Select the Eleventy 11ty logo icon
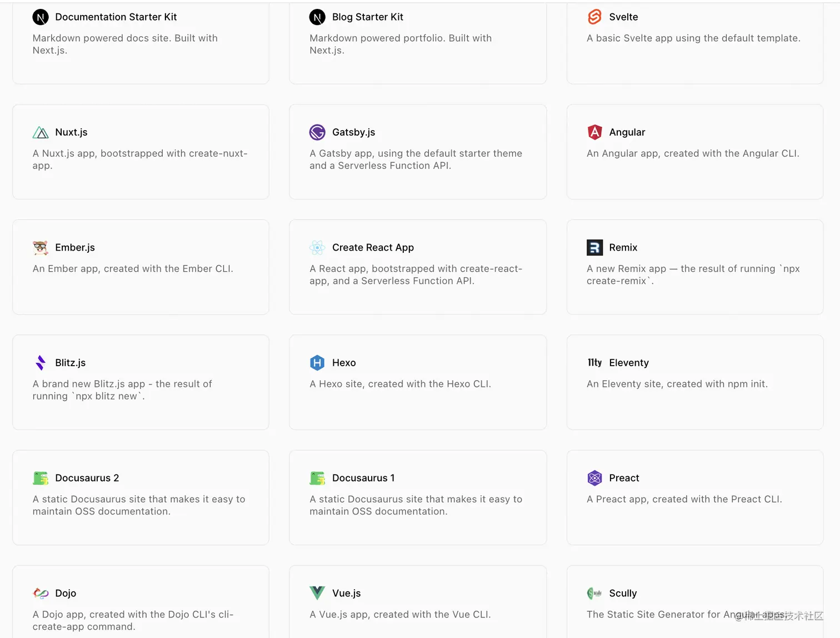 [x=594, y=363]
